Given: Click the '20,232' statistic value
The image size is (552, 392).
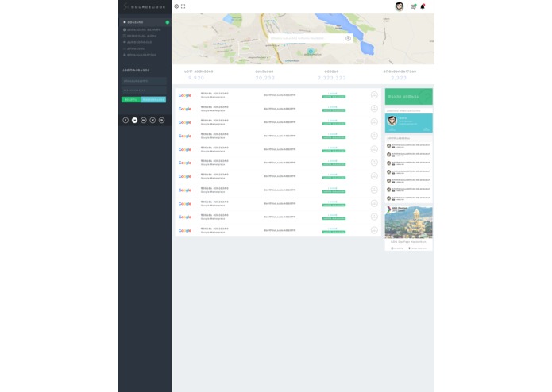Looking at the screenshot, I should click(x=265, y=78).
